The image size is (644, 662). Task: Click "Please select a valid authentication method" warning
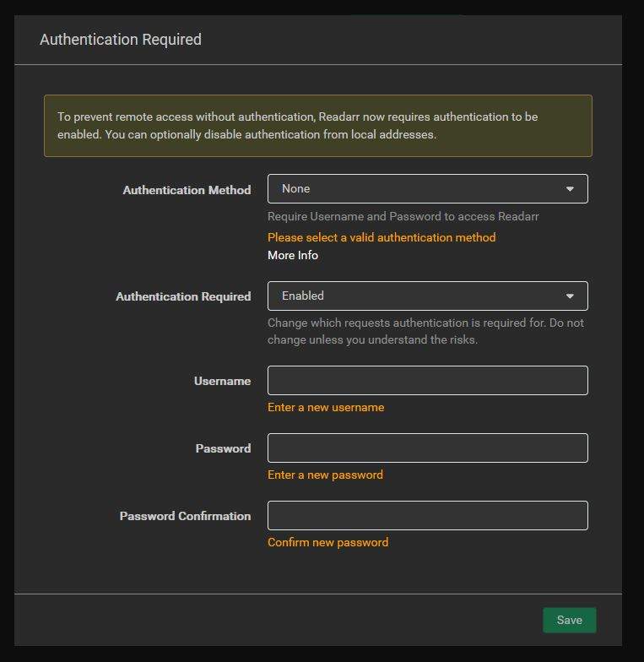click(x=382, y=237)
